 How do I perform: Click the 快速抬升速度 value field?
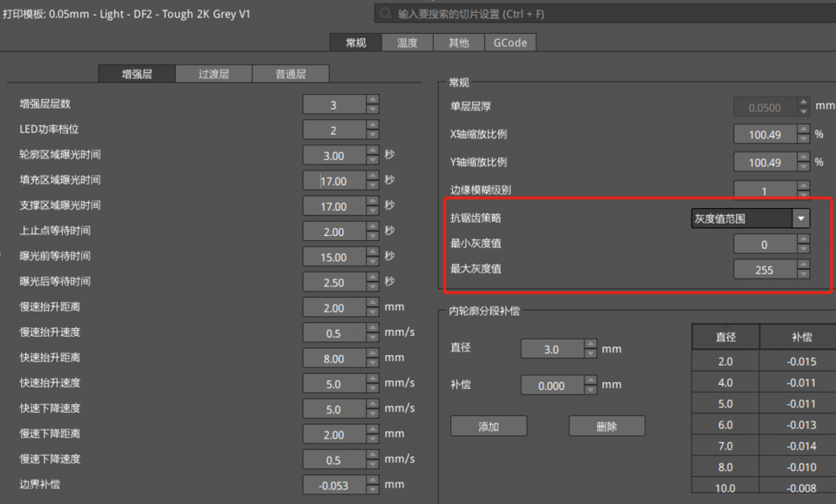(x=334, y=384)
